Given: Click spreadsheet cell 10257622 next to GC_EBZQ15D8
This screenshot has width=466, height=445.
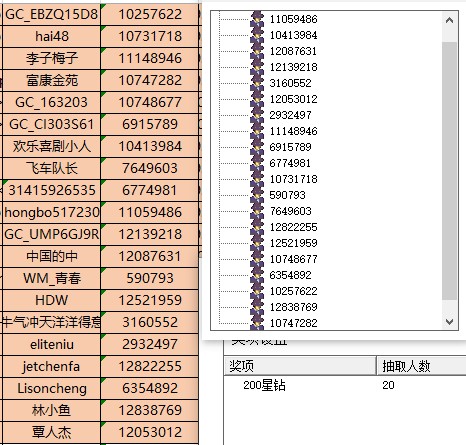Looking at the screenshot, I should click(x=150, y=14).
